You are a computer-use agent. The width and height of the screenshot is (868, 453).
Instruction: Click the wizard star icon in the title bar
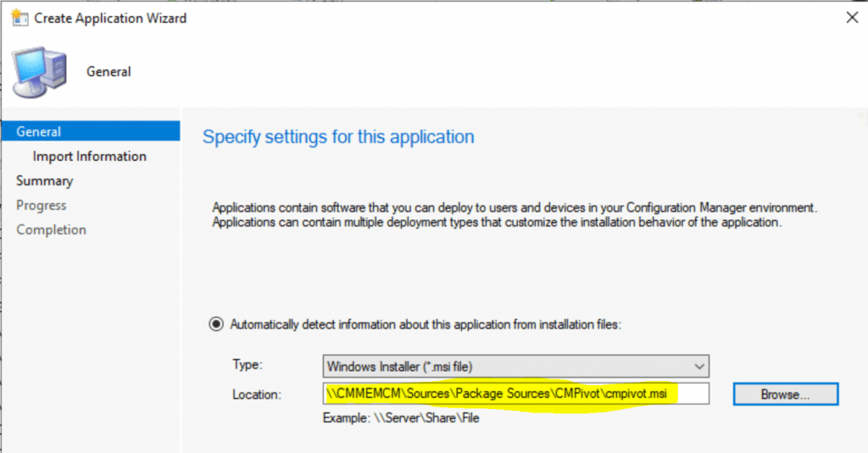(x=19, y=18)
